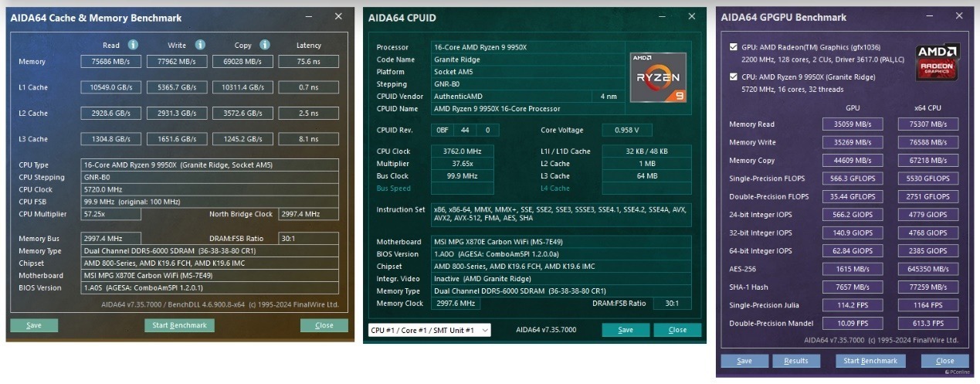The image size is (980, 384).
Task: Save the CPUID report
Action: pos(626,330)
